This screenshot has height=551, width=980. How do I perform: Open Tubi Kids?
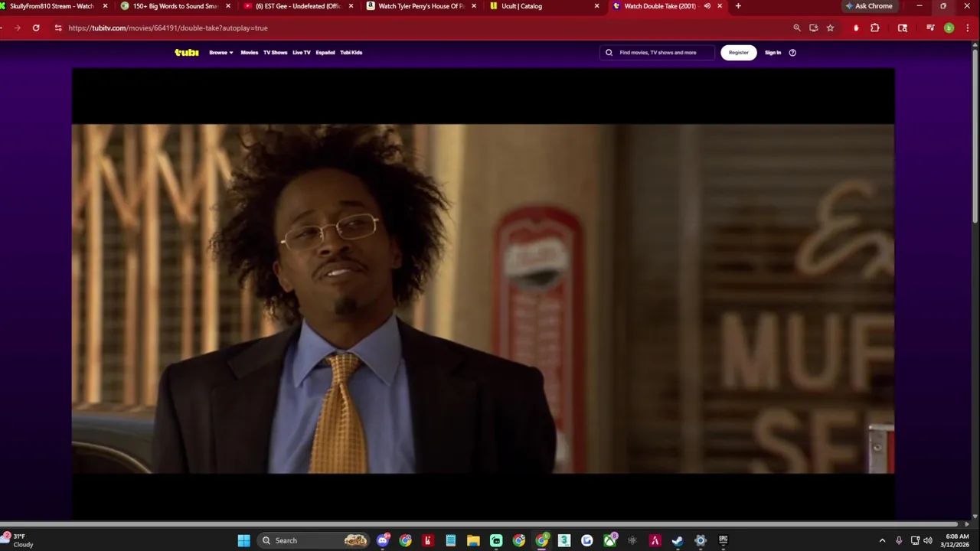pos(351,52)
